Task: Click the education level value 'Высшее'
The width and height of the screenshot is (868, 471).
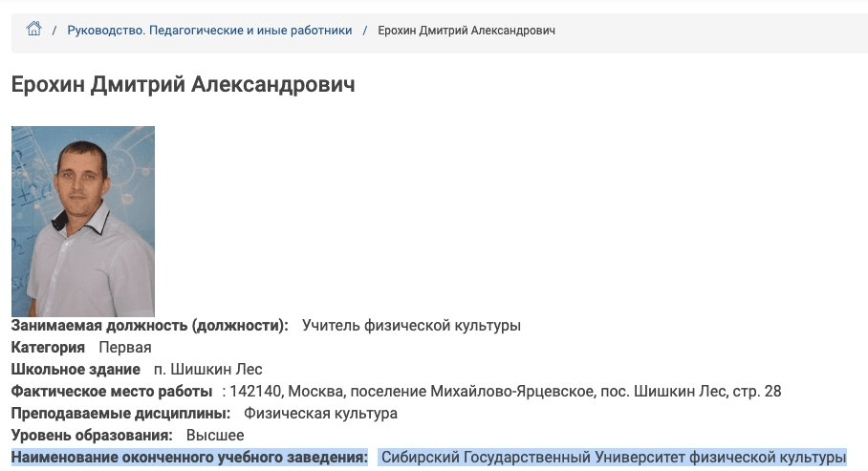Action: [x=215, y=436]
